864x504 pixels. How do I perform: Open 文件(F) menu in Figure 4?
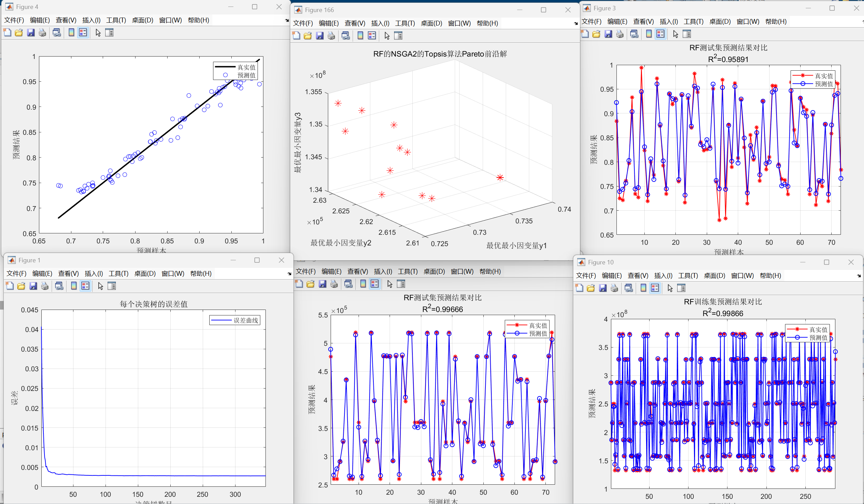(x=14, y=20)
